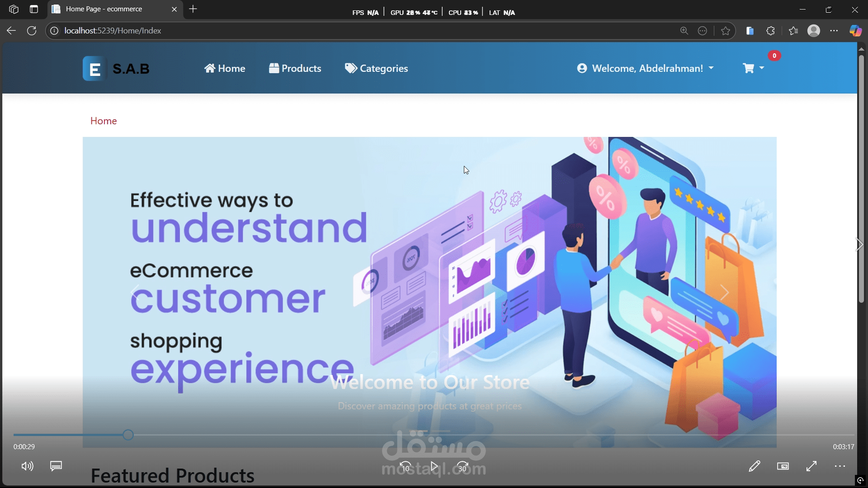Toggle picture-in-picture mode

pyautogui.click(x=783, y=466)
